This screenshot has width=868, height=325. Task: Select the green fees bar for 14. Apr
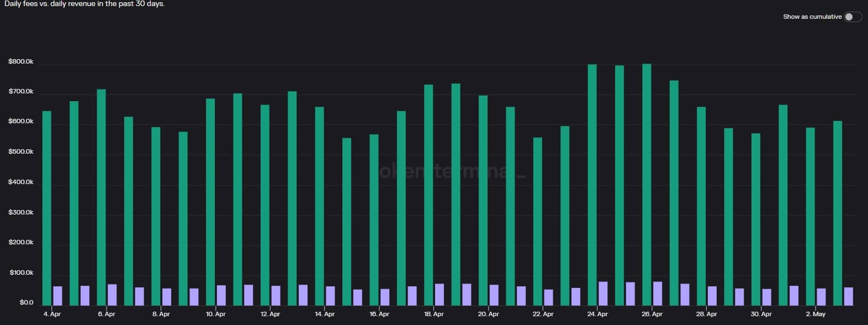[x=319, y=206]
